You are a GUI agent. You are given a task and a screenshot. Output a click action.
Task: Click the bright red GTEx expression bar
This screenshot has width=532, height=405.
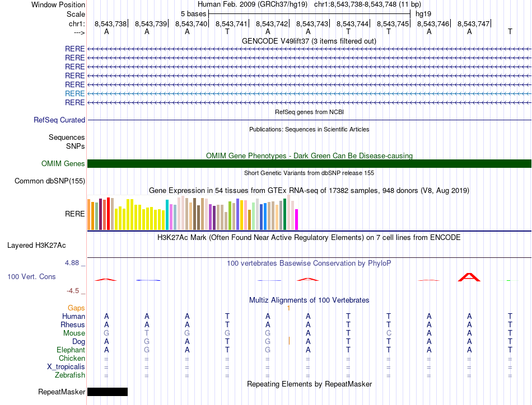(108, 214)
